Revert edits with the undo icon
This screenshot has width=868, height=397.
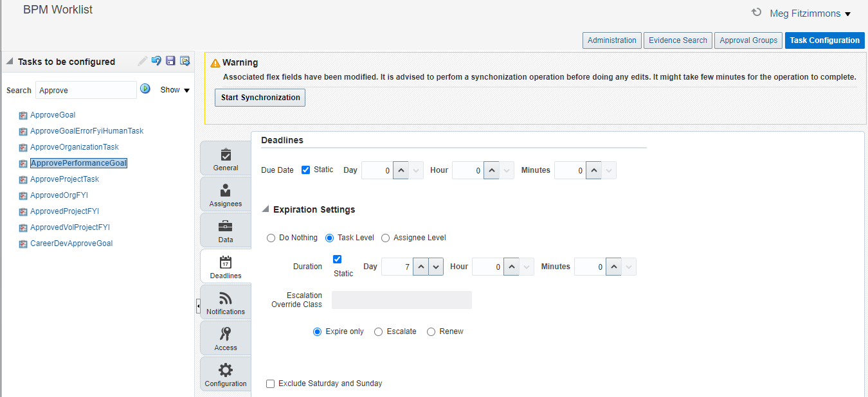point(156,60)
